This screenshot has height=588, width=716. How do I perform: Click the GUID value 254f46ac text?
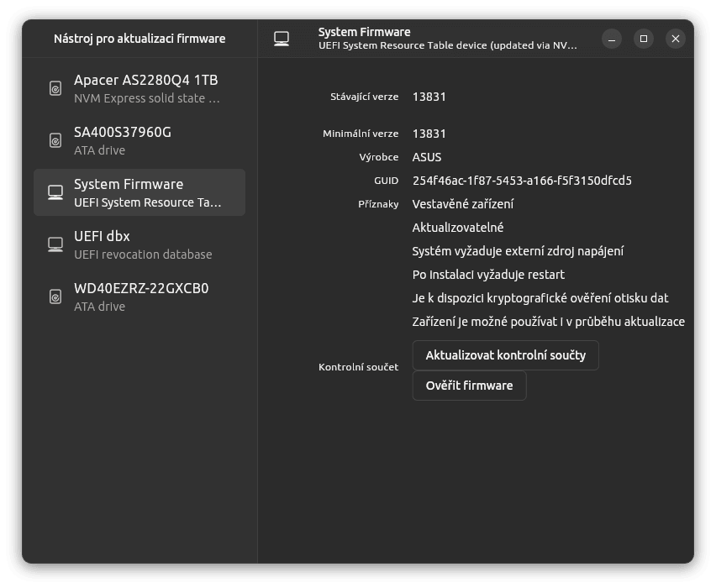pos(521,180)
